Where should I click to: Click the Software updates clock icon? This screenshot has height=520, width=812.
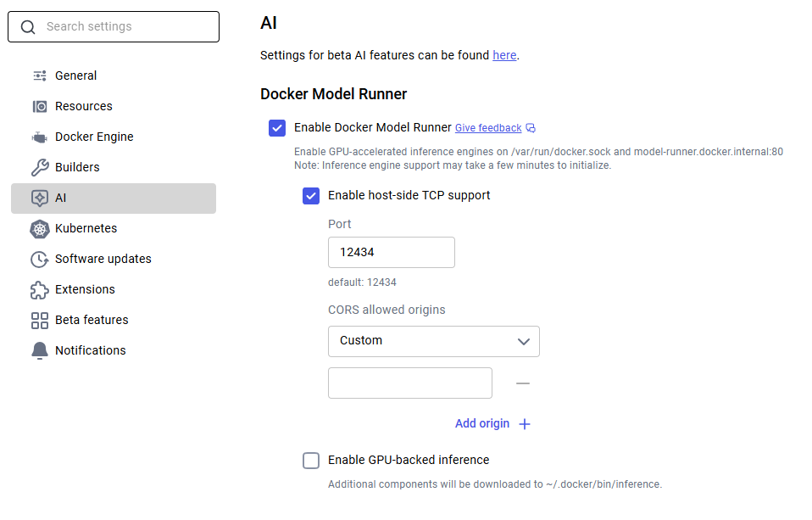[40, 259]
